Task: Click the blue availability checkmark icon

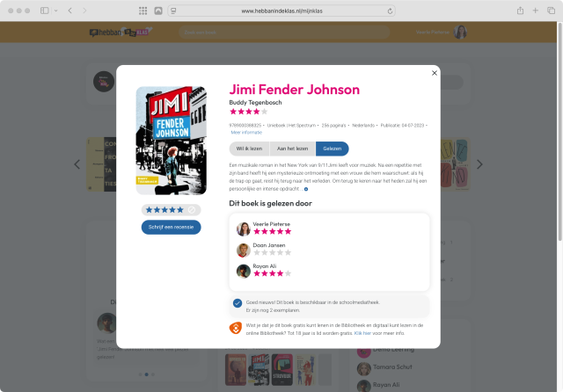Action: 238,303
